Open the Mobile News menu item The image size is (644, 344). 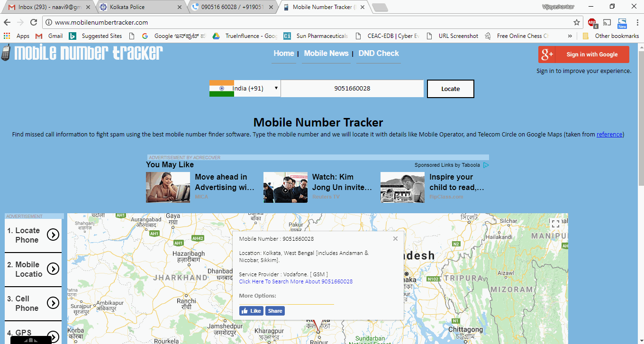click(x=326, y=54)
